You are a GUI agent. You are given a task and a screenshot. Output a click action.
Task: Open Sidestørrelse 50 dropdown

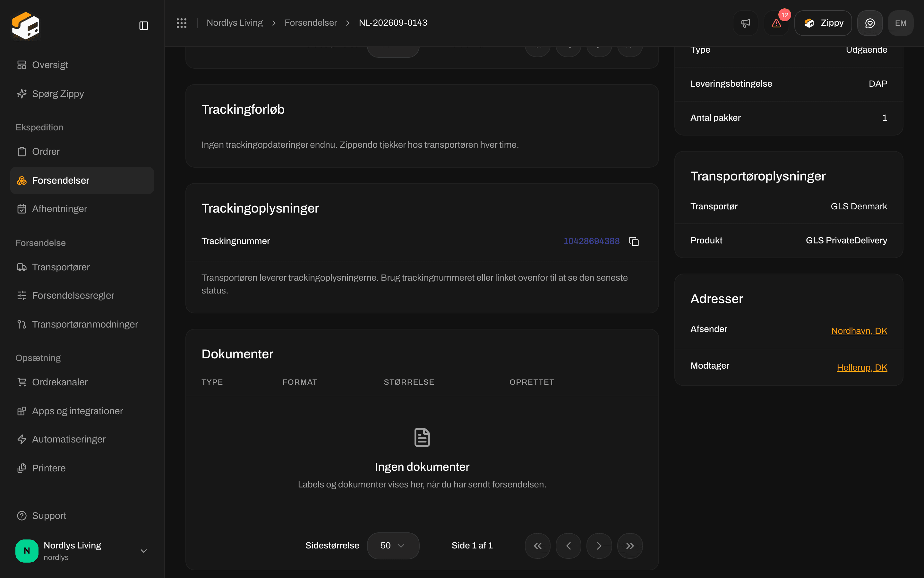pyautogui.click(x=393, y=546)
